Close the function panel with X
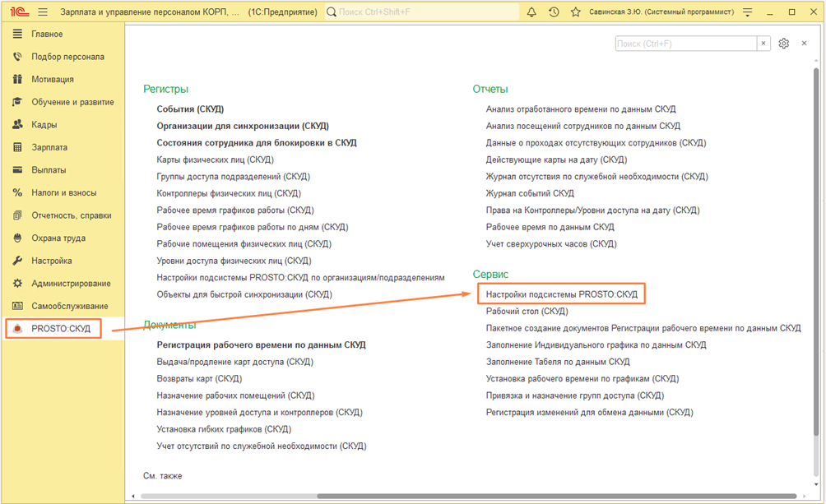 click(x=805, y=44)
